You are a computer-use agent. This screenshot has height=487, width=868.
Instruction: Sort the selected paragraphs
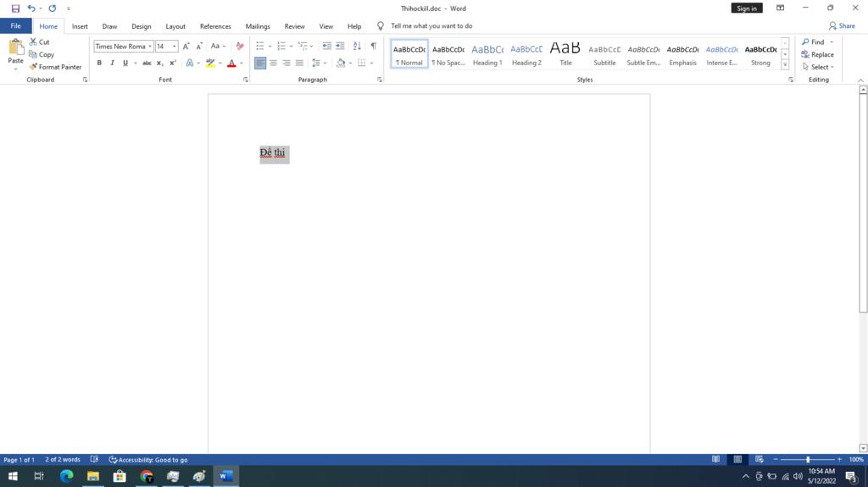pyautogui.click(x=357, y=47)
